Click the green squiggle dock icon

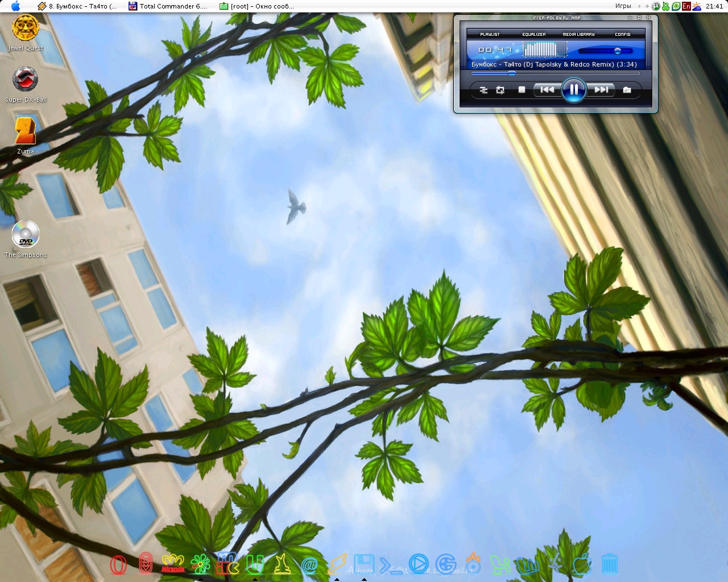pos(500,564)
